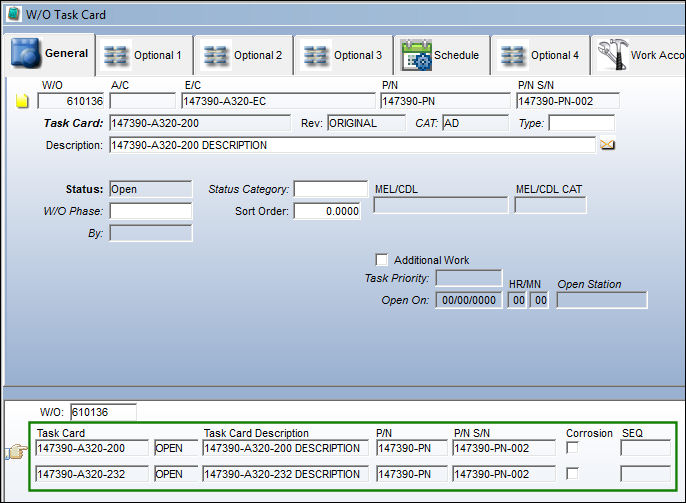The image size is (686, 503).
Task: Click the E/C field 147390-A320-EC
Action: click(278, 101)
